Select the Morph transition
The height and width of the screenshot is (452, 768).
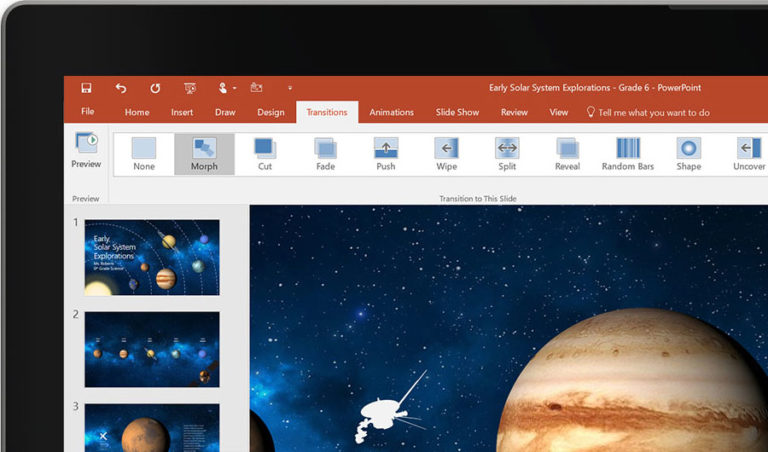pos(204,154)
